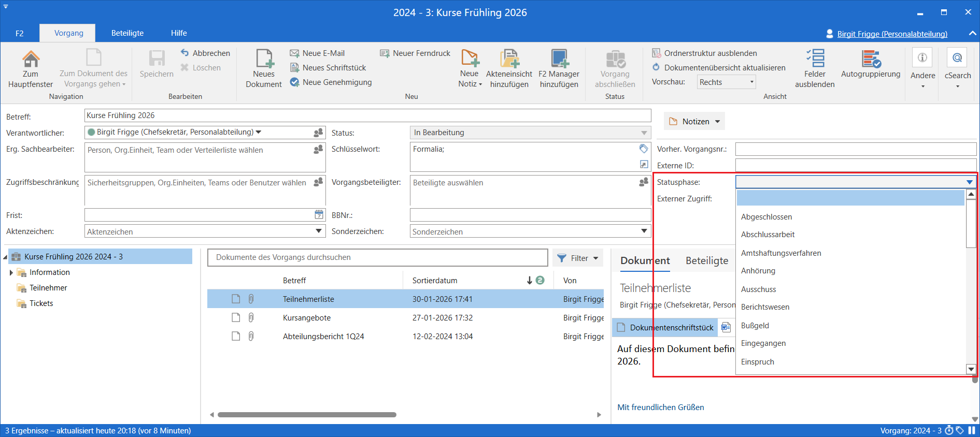
Task: Refresh with Dokumentenübersicht aktualisieren
Action: 719,67
